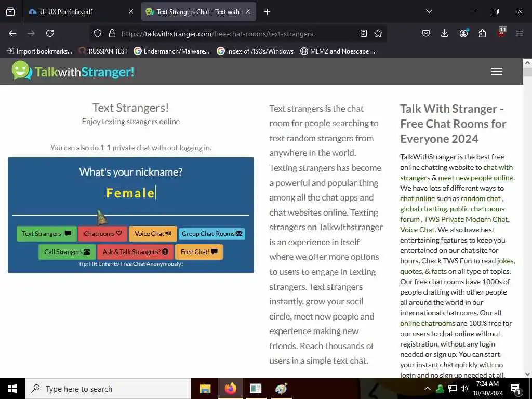The image size is (532, 399).
Task: Open the Downloads panel
Action: click(x=445, y=33)
